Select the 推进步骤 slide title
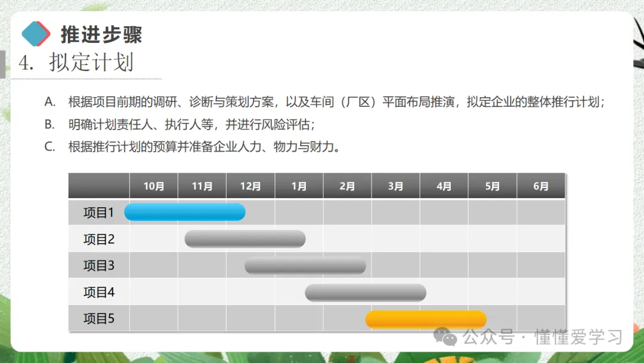 pos(101,34)
